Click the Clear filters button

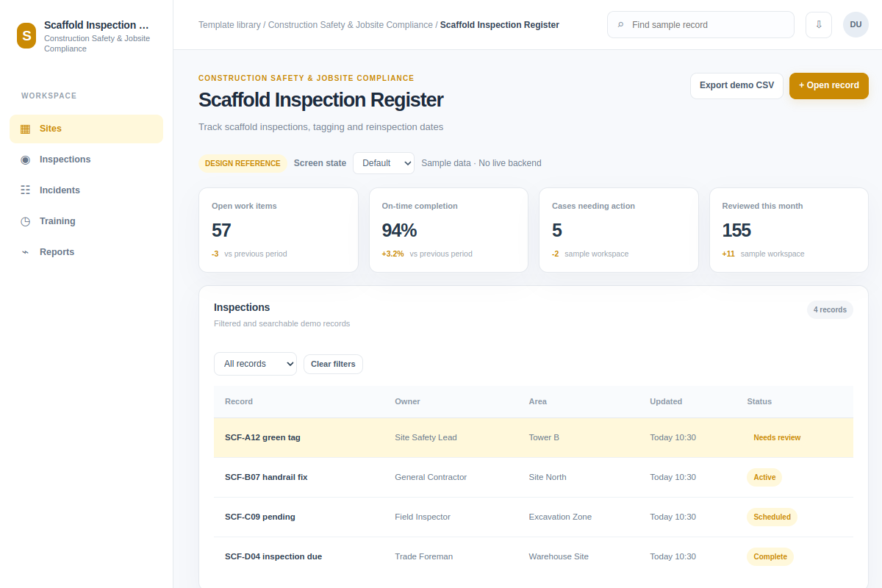coord(333,364)
